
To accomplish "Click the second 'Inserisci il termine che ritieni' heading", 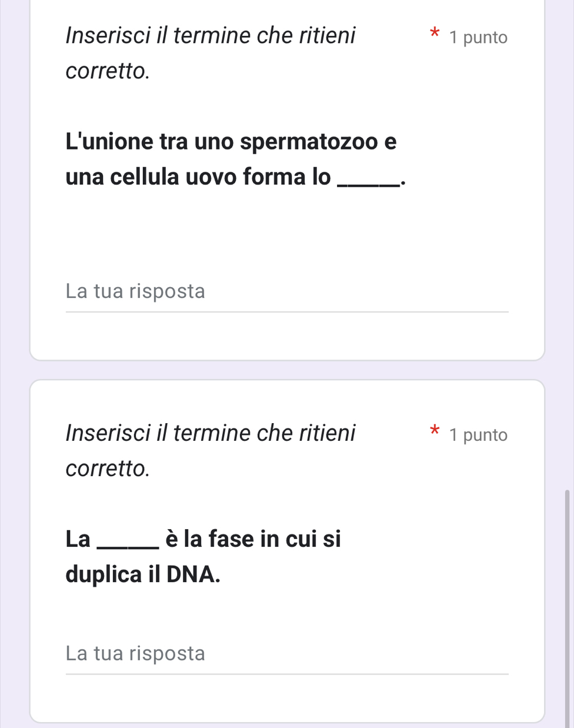I will [x=211, y=434].
